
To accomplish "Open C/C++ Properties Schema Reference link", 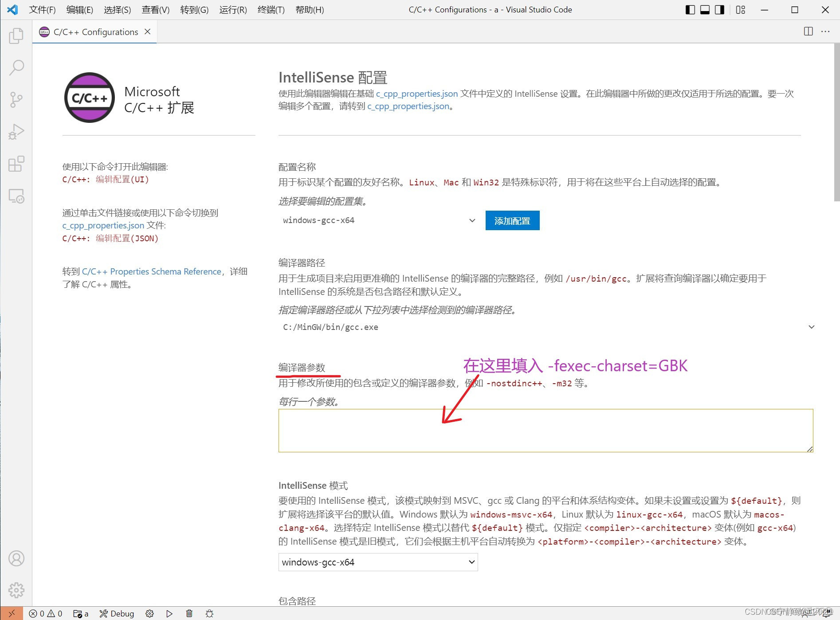I will coord(151,271).
